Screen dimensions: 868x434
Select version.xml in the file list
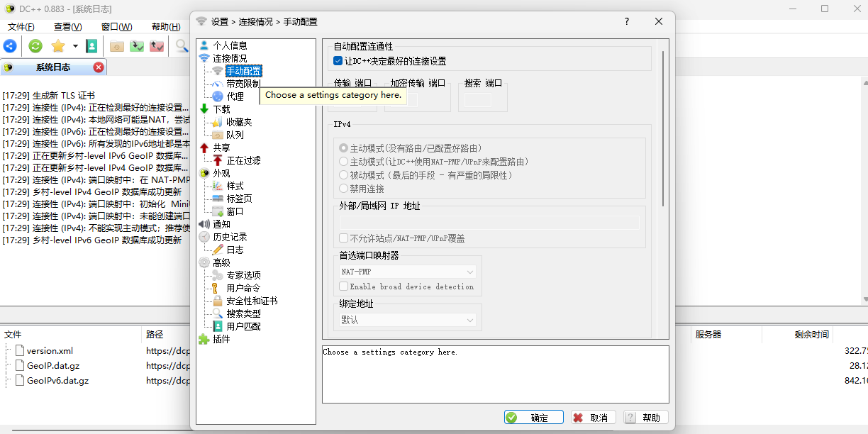50,350
